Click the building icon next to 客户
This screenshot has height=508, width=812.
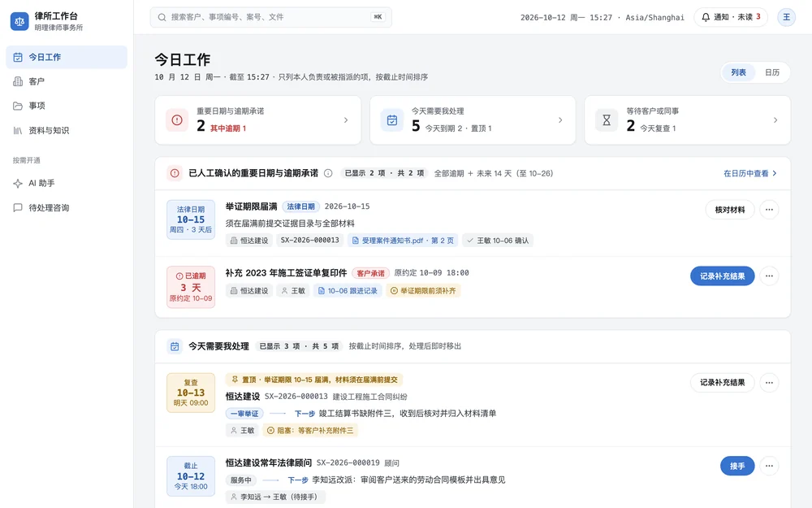click(x=18, y=81)
